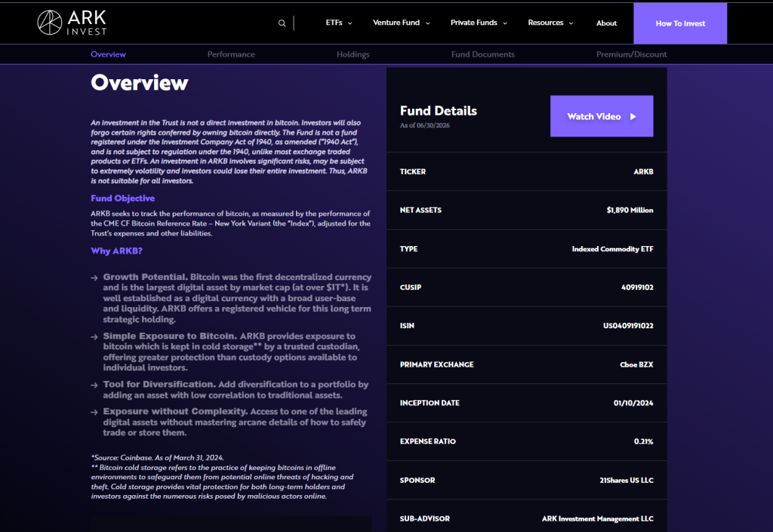Click the Watch Video button

click(602, 116)
